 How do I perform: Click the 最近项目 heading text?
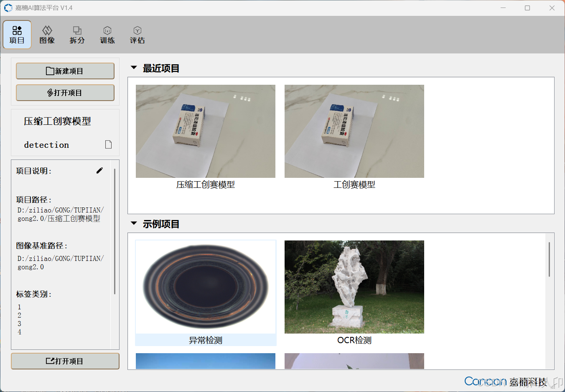click(161, 68)
